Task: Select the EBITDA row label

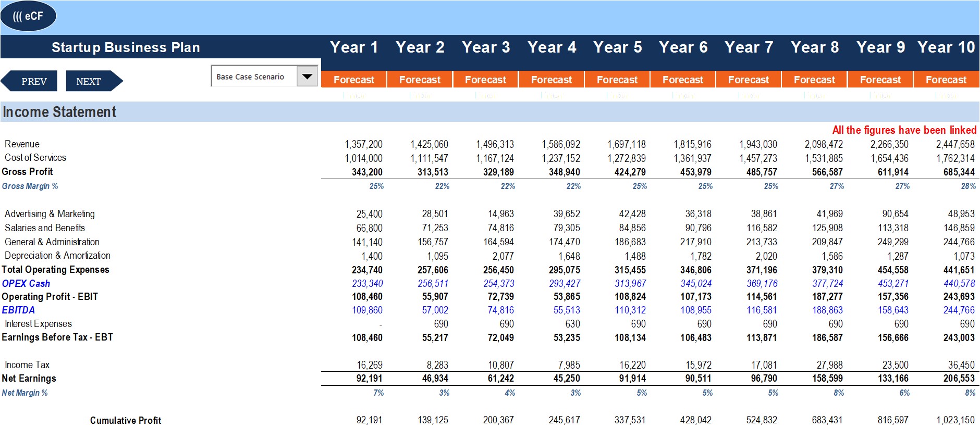Action: click(x=18, y=310)
